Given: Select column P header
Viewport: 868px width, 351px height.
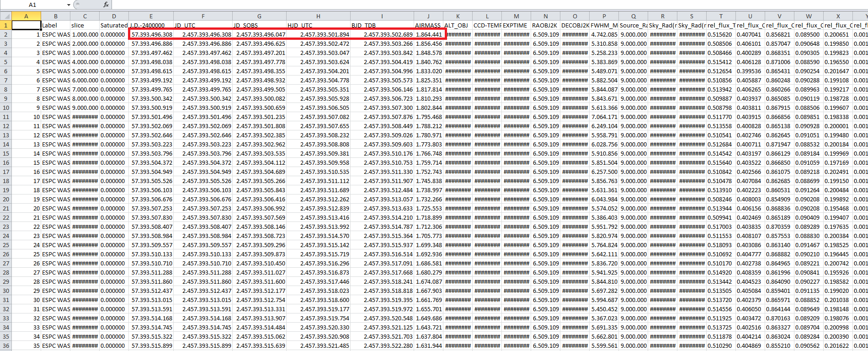Looking at the screenshot, I should [604, 16].
